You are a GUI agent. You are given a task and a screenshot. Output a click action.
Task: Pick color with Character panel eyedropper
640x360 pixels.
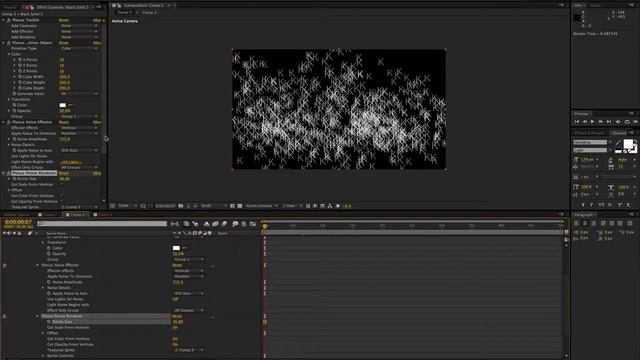(x=618, y=142)
